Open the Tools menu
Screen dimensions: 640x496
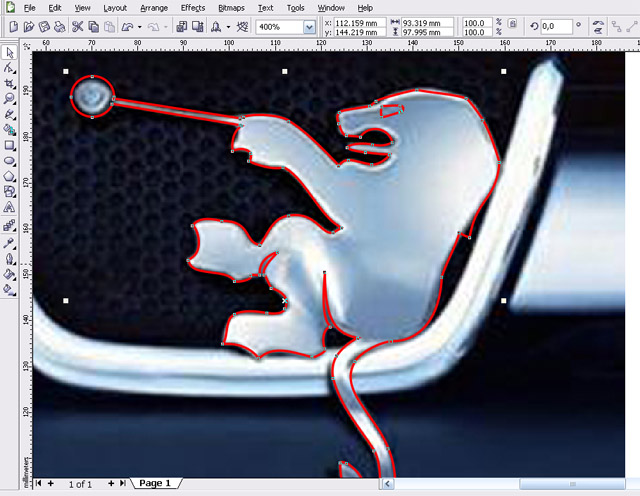pos(295,8)
